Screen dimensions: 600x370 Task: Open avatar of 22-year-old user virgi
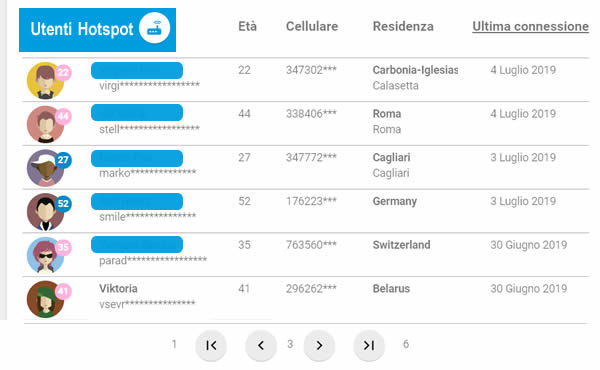tap(46, 80)
